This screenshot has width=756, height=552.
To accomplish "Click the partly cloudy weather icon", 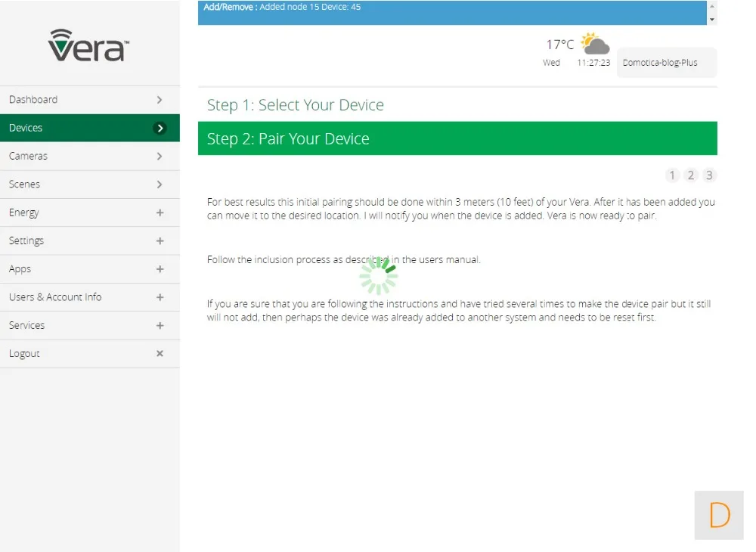I will tap(594, 43).
